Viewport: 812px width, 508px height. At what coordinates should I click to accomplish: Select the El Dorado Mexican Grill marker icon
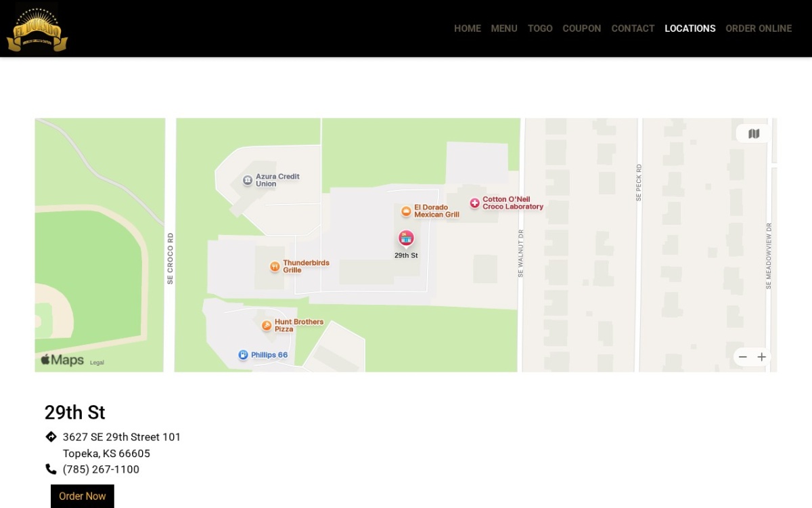[x=406, y=211]
